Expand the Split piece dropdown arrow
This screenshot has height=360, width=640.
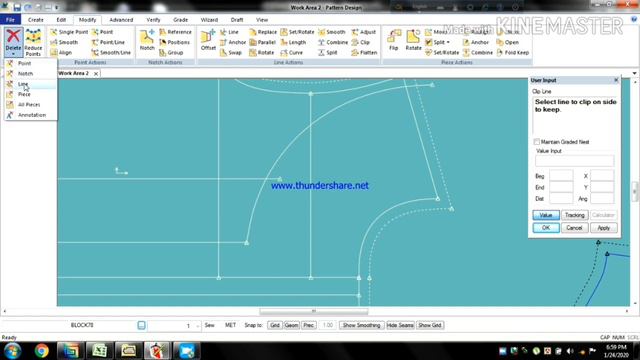click(448, 42)
